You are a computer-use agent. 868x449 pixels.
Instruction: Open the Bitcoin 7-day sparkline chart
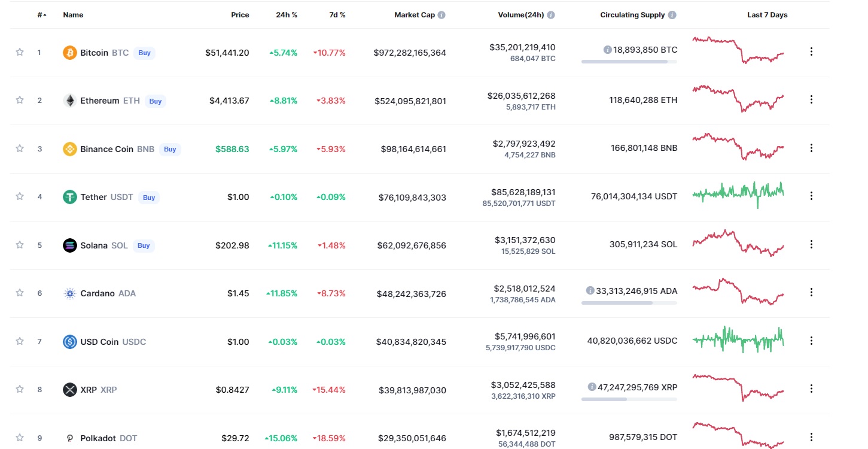[x=738, y=50]
